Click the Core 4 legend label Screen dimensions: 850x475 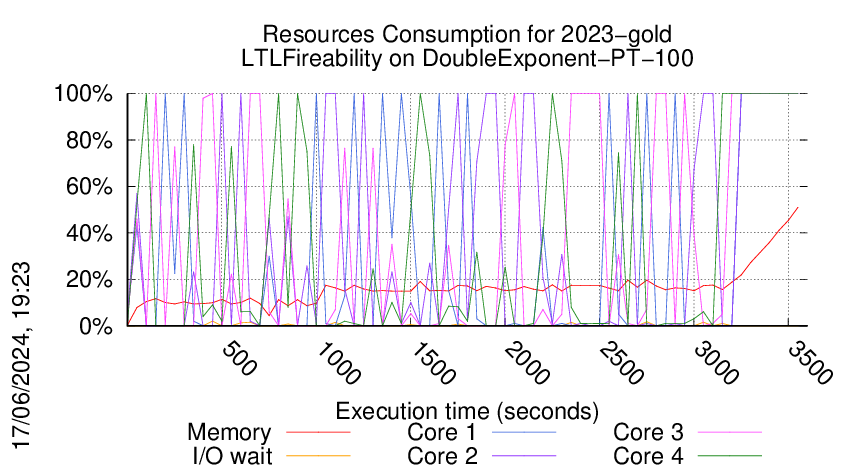[648, 456]
